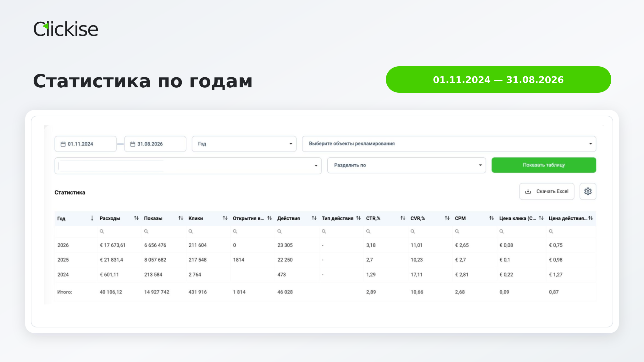Image resolution: width=644 pixels, height=362 pixels.
Task: Click the impressions value 6 656 476
Action: 155,245
